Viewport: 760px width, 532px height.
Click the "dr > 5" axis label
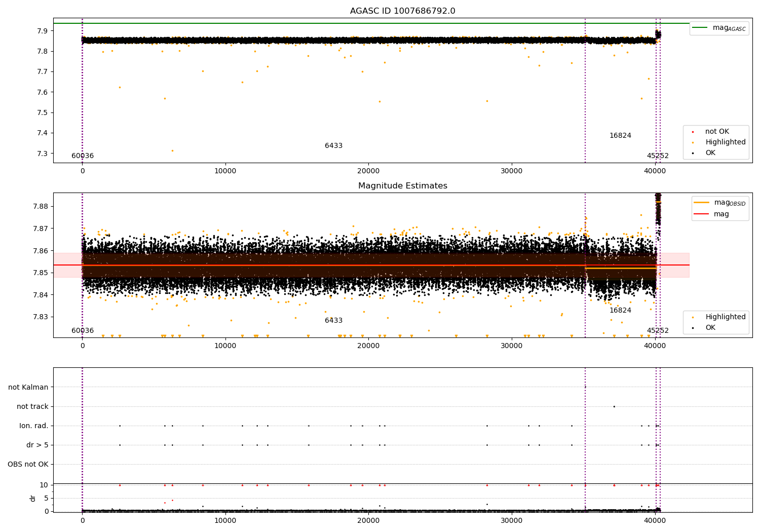pos(37,445)
